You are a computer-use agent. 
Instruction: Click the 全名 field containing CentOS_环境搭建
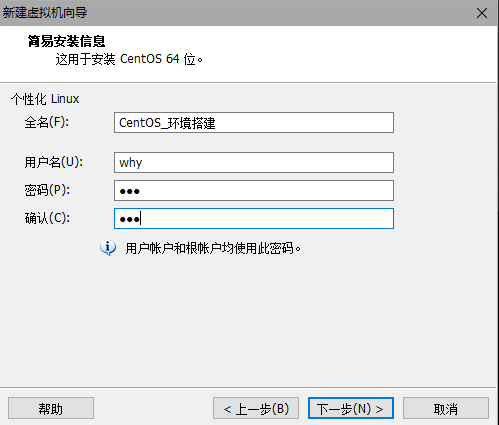254,123
